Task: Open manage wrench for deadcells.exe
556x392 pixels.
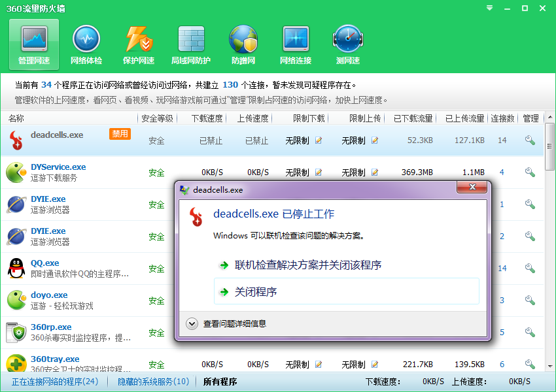Action: coord(530,140)
